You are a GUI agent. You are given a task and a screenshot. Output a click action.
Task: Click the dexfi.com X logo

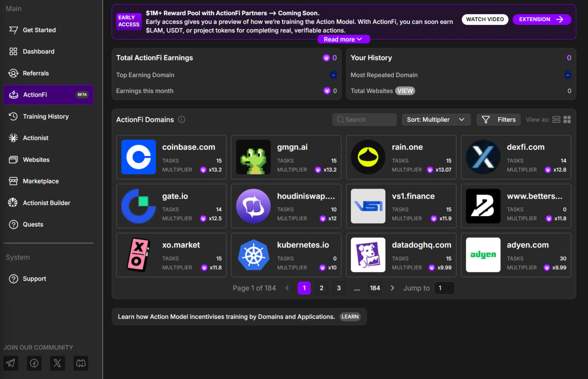click(483, 157)
